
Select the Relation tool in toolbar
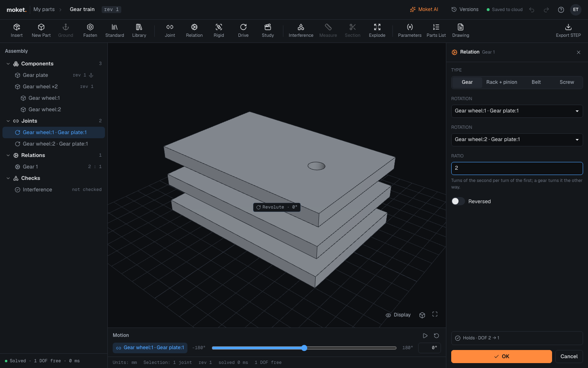194,31
